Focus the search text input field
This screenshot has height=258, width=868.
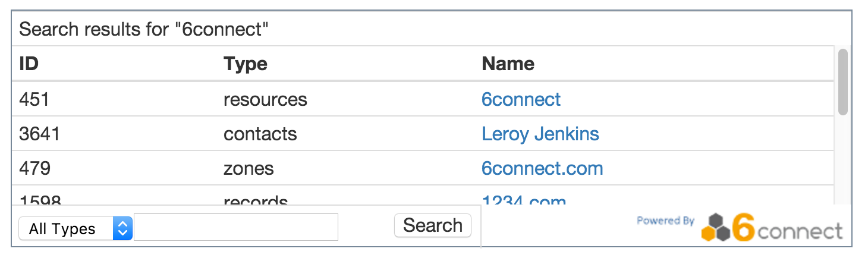[236, 228]
